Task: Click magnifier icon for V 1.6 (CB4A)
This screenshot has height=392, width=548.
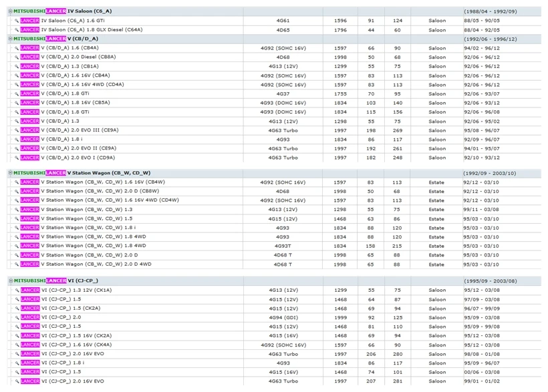Action: [x=17, y=48]
